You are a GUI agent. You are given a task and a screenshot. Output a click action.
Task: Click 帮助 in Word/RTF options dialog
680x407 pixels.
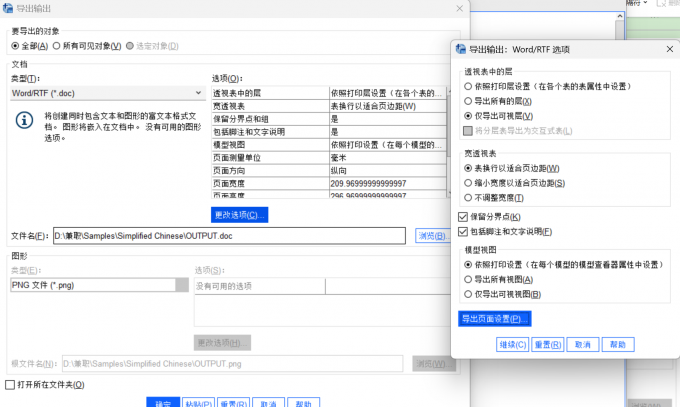618,345
